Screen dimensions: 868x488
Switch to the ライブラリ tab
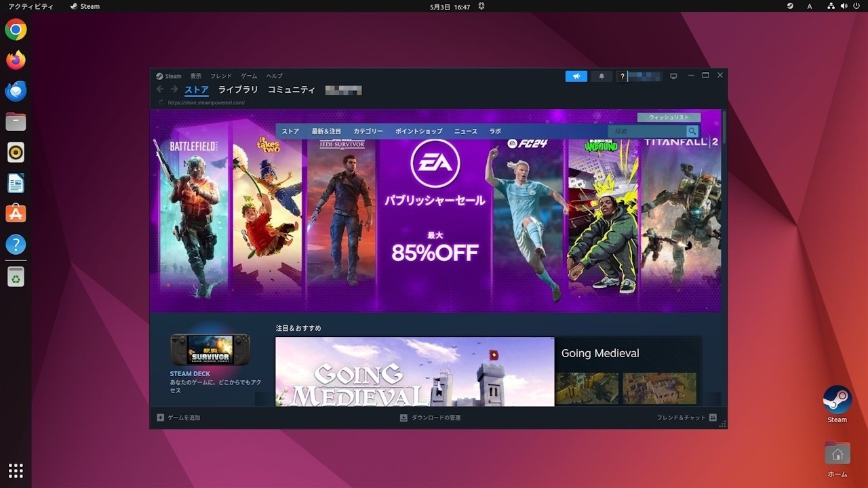tap(238, 89)
